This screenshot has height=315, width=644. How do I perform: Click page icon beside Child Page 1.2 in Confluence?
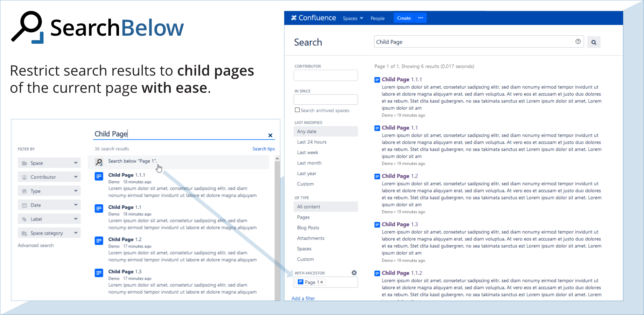[377, 176]
